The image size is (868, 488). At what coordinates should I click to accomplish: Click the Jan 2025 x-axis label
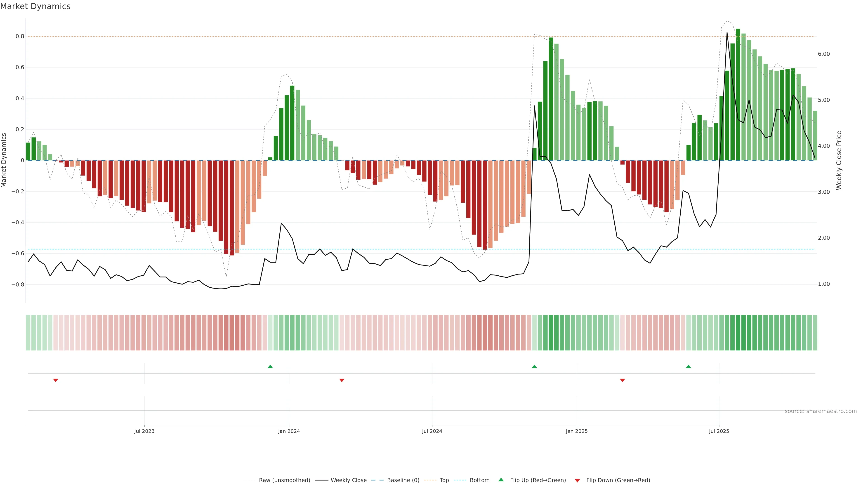577,431
